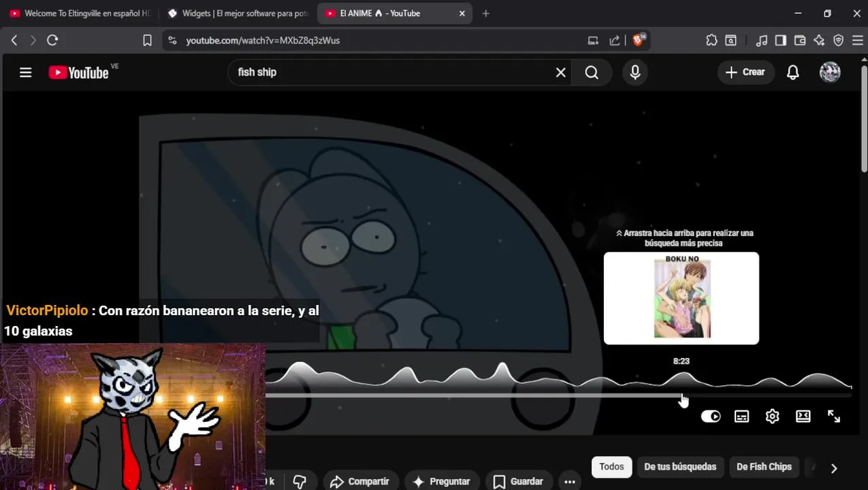Enter fullscreen video mode

click(833, 416)
